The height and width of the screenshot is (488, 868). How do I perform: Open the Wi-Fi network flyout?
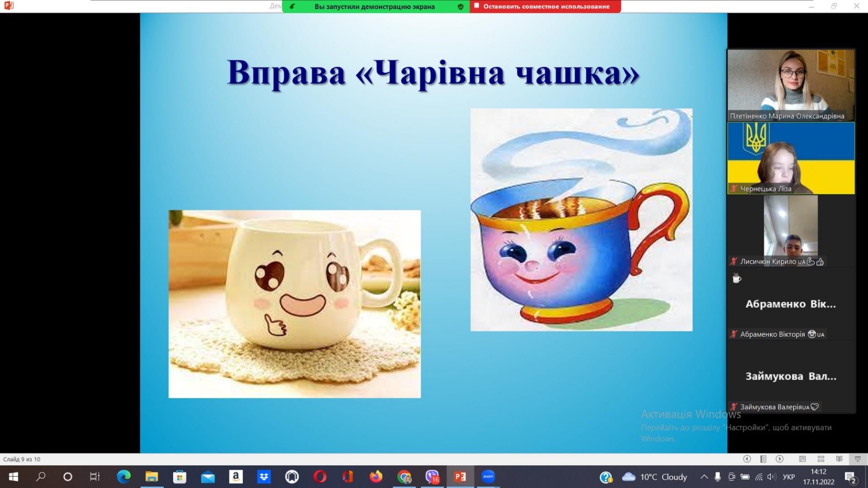point(758,477)
